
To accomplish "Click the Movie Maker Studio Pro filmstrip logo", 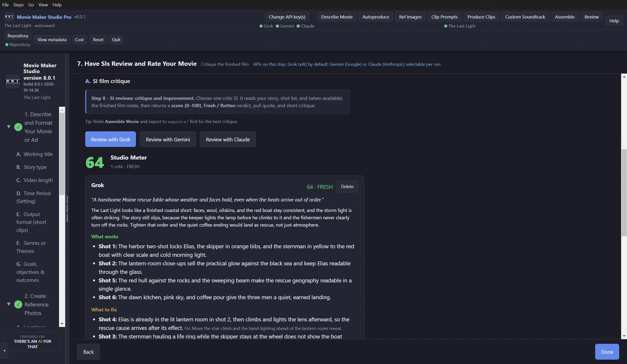I will click(9, 17).
